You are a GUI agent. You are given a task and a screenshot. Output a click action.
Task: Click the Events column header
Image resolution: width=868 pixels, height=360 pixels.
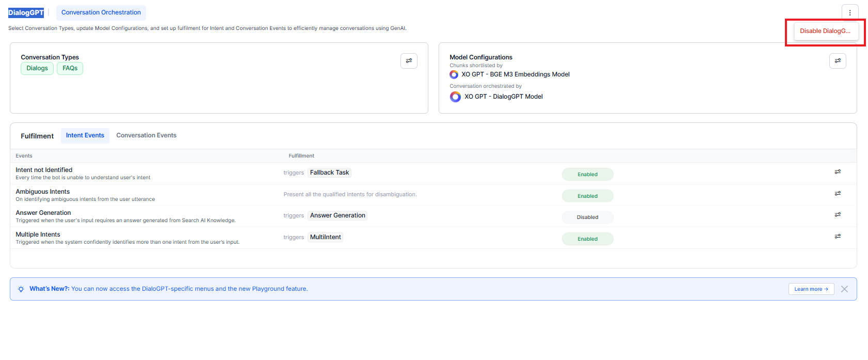(24, 155)
